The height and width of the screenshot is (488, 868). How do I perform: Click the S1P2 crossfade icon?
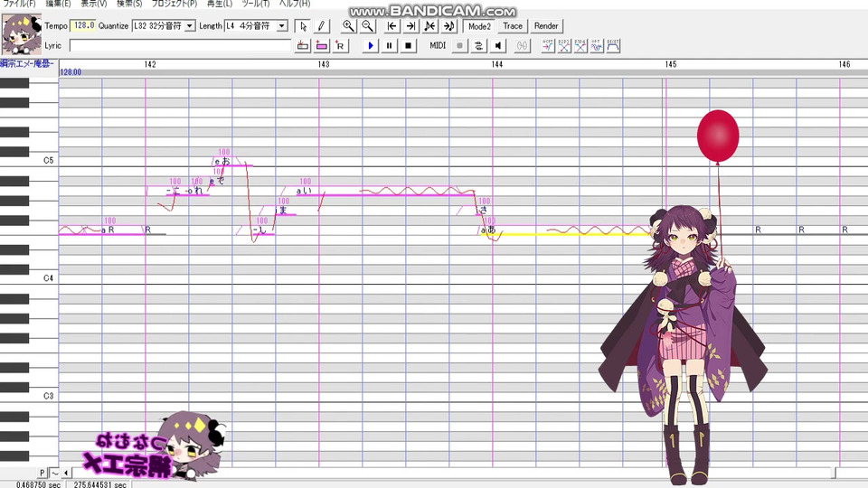tap(563, 46)
